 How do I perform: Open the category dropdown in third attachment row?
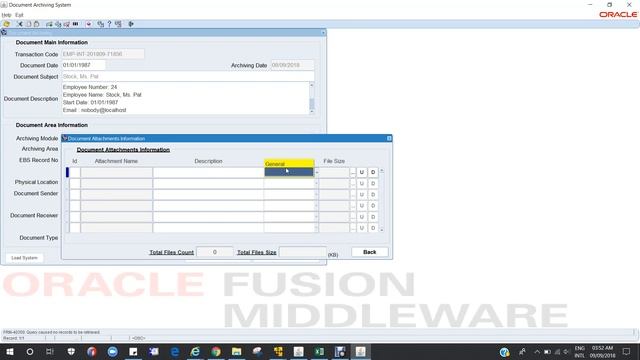point(316,195)
